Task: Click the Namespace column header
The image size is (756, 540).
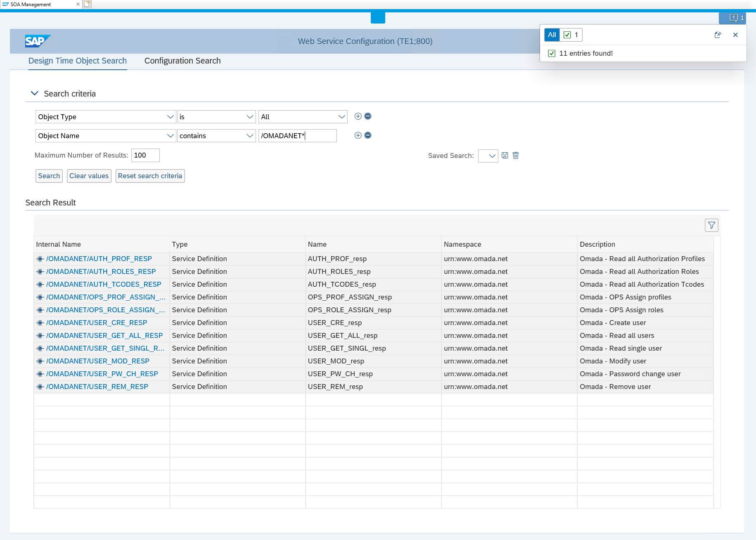Action: point(509,244)
